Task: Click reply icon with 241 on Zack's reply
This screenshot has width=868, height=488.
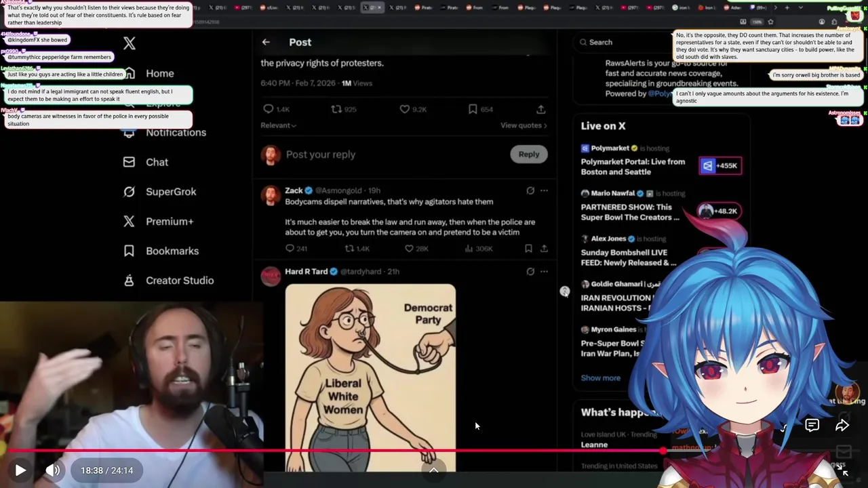Action: point(290,249)
